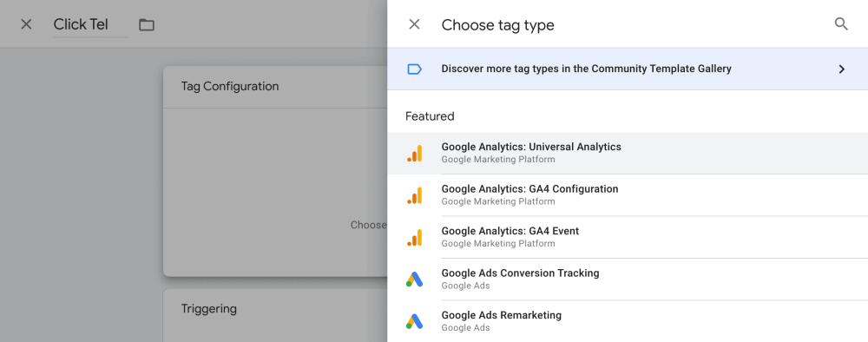Click the Google Ads Conversion Tracking logo
Viewport: 868px width, 342px height.
[415, 280]
